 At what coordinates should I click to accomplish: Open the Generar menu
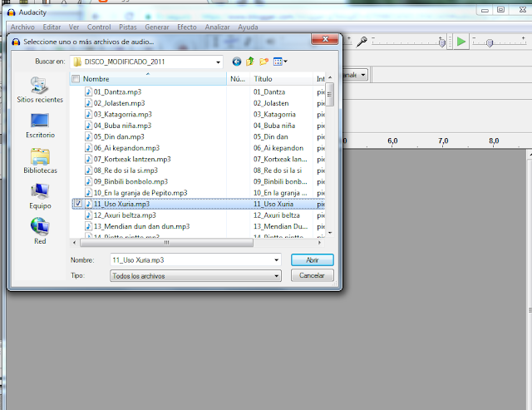[157, 27]
